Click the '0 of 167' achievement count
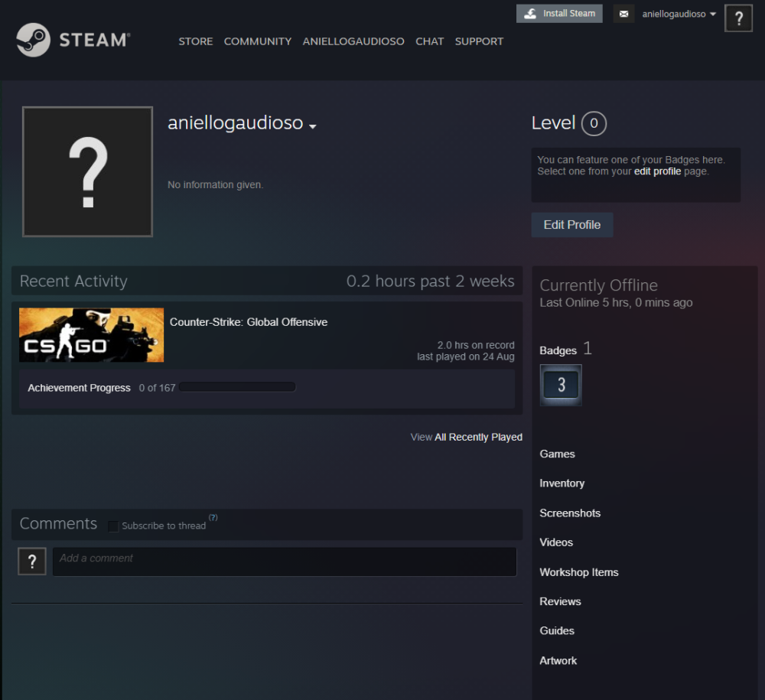The image size is (765, 700). click(x=157, y=388)
